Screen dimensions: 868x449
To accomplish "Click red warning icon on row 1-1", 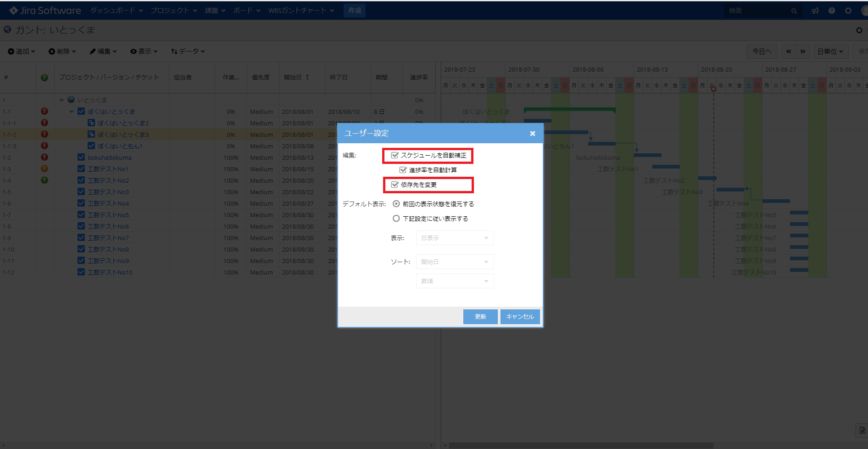I will 45,111.
